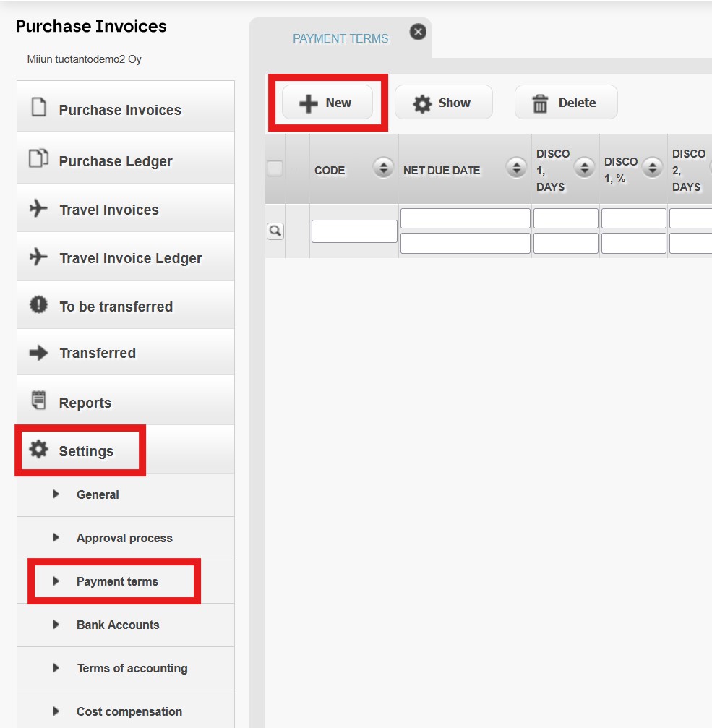The height and width of the screenshot is (728, 712).
Task: Sort by the Code column arrows
Action: [383, 168]
